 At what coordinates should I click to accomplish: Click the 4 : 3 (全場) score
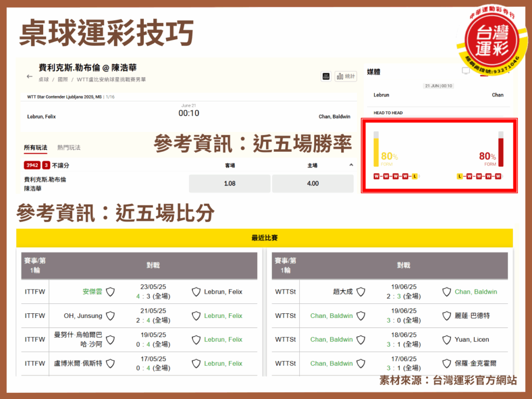153,296
